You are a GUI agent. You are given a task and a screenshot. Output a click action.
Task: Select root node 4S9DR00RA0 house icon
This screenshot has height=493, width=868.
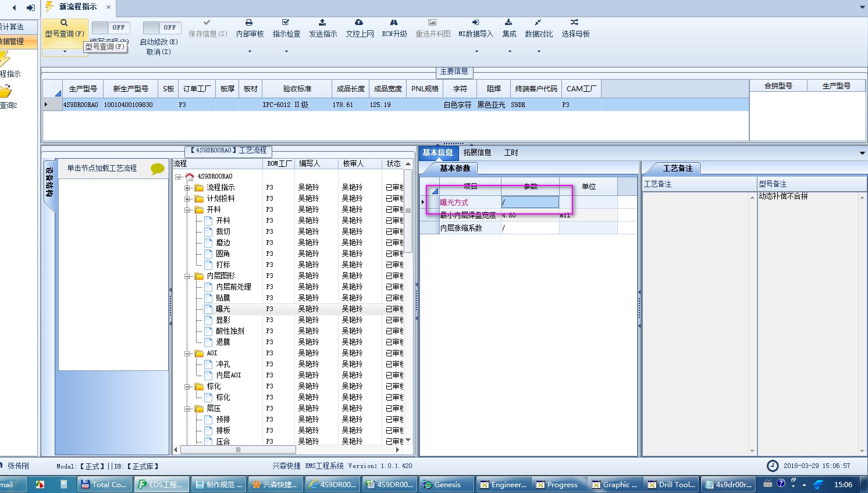[190, 176]
